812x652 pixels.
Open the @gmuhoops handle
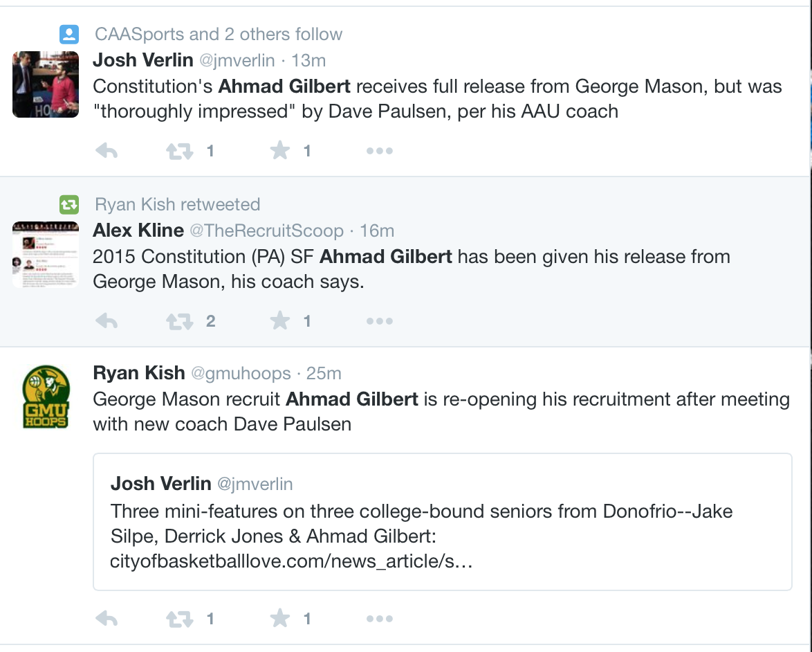pyautogui.click(x=241, y=374)
